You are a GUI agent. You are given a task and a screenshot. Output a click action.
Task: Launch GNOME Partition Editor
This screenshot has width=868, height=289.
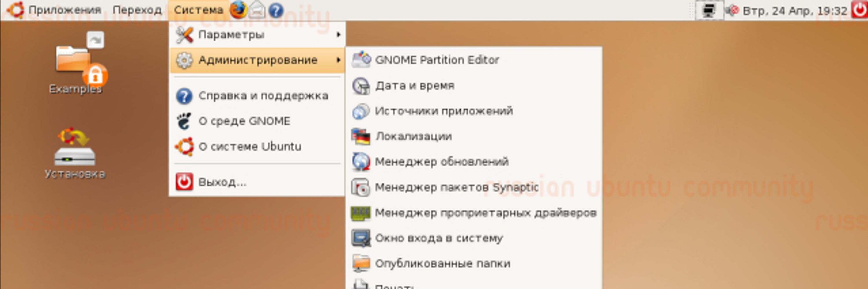click(x=474, y=60)
